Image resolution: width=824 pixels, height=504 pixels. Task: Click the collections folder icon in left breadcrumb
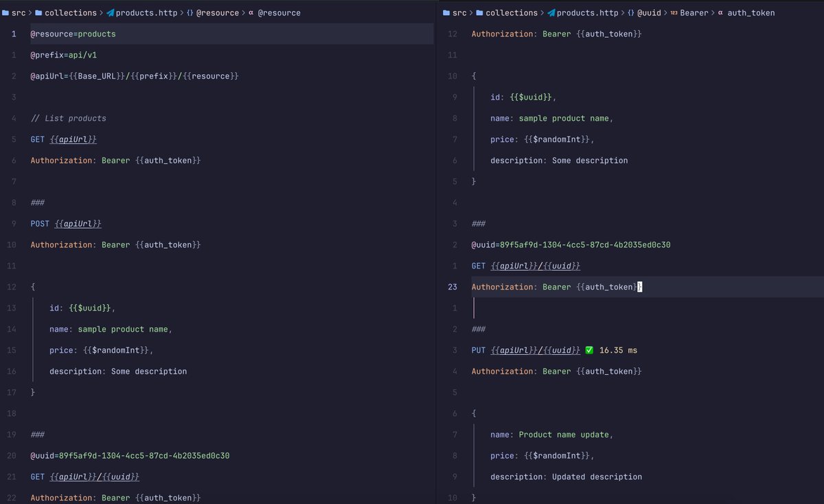click(x=38, y=12)
